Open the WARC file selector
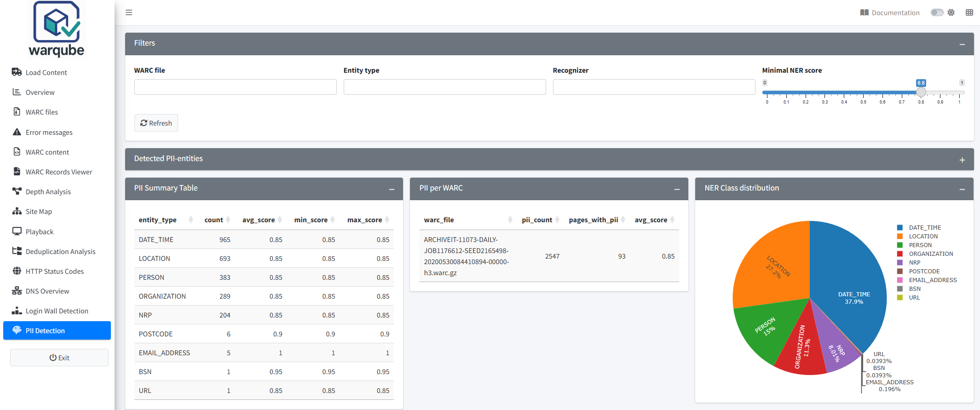 point(235,87)
